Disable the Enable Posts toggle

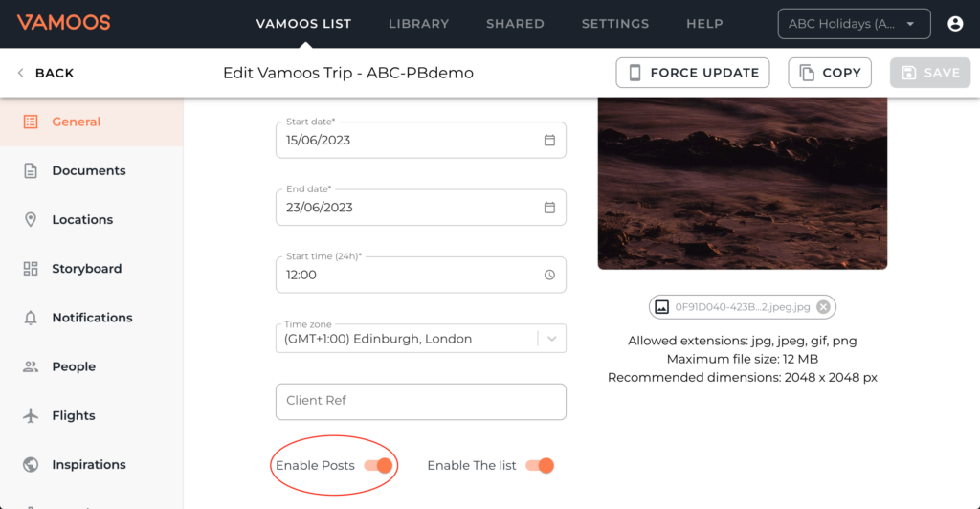[379, 465]
